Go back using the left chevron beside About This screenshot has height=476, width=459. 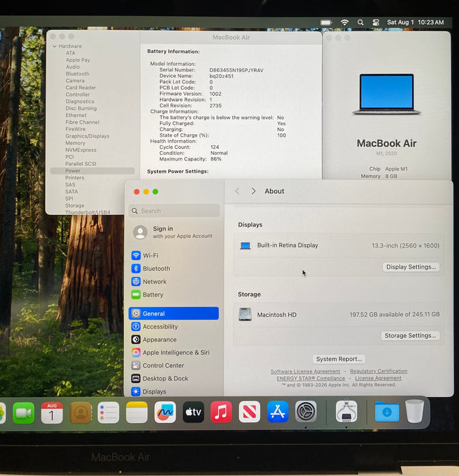237,191
